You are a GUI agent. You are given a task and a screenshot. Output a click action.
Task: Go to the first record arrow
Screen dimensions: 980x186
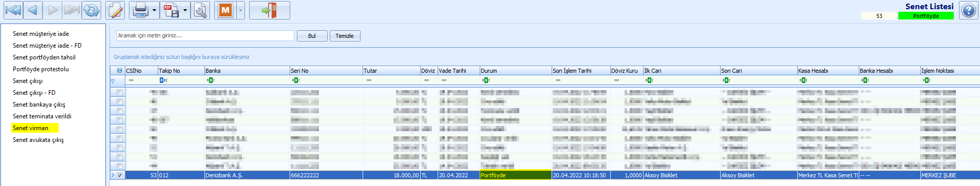click(13, 10)
